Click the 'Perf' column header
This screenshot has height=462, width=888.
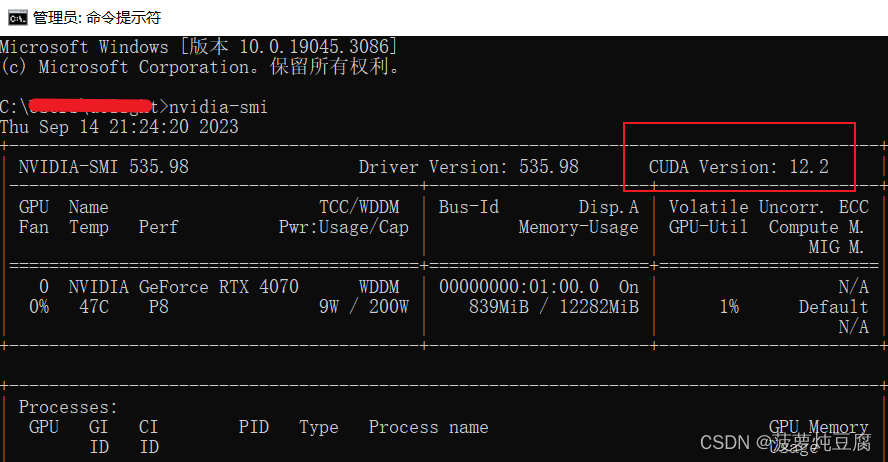(159, 228)
